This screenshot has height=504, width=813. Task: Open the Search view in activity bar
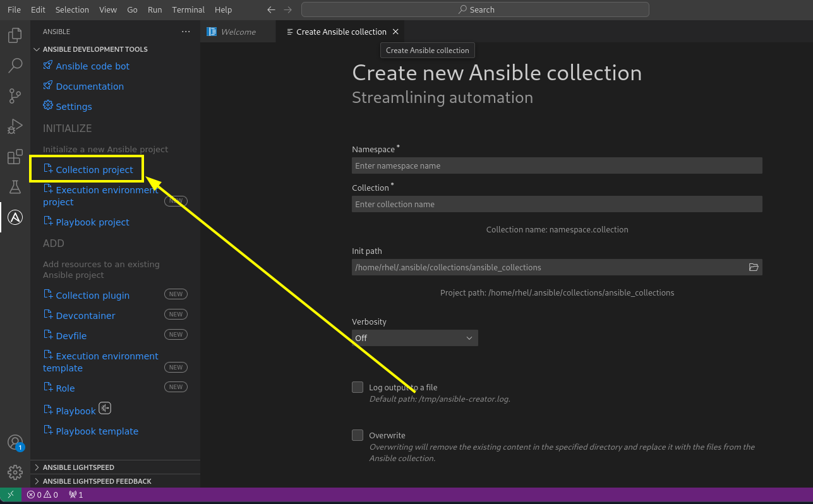point(15,65)
